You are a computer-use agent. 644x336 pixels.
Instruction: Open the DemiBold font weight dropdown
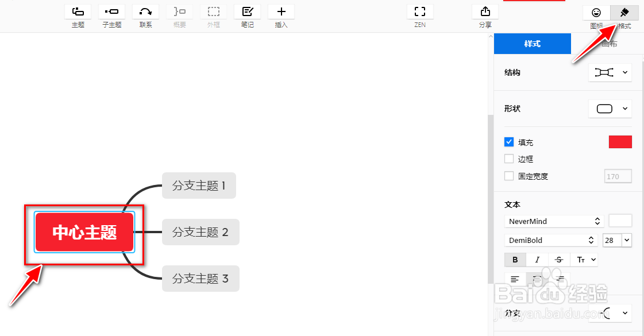(x=551, y=240)
